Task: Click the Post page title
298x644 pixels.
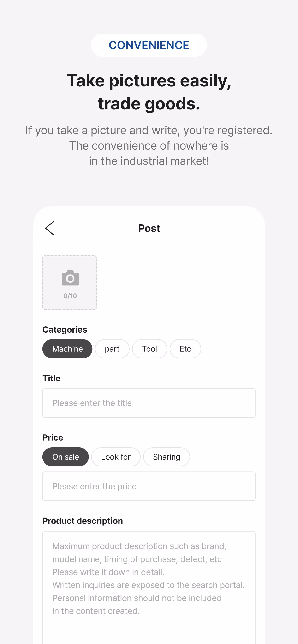Action: (149, 228)
